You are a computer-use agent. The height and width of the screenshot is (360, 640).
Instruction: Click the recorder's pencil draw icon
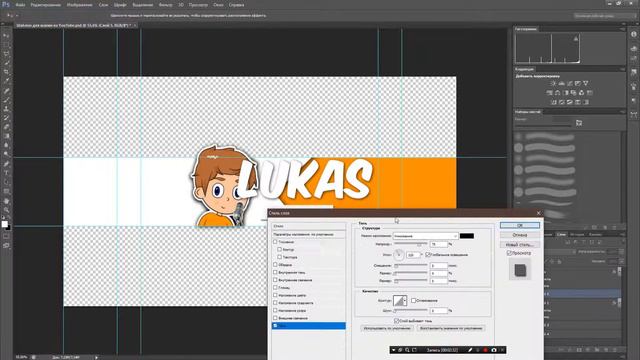(x=470, y=350)
